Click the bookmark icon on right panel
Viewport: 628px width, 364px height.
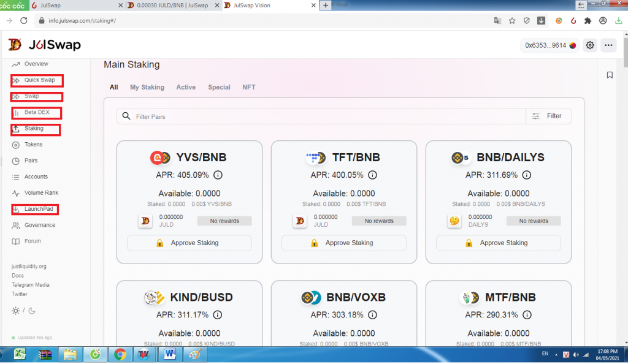click(610, 75)
